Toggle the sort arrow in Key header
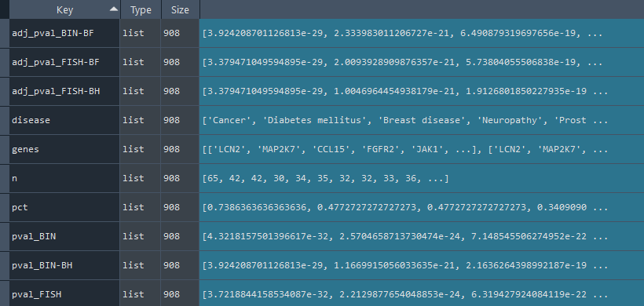644x306 pixels. (114, 9)
